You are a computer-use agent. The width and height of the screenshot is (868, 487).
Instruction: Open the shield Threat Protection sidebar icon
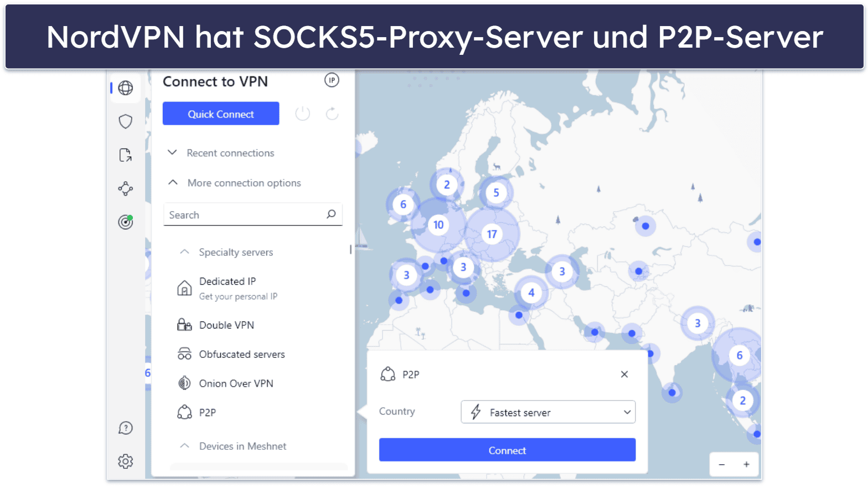tap(126, 121)
